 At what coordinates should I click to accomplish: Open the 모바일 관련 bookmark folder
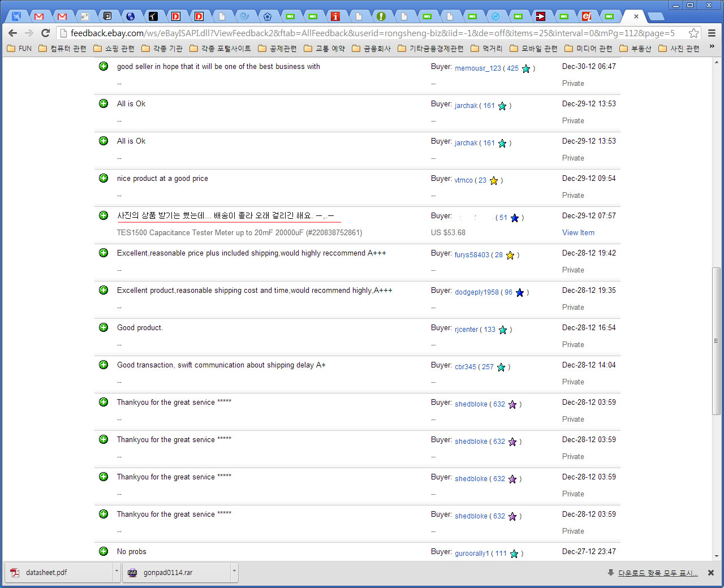[x=533, y=49]
